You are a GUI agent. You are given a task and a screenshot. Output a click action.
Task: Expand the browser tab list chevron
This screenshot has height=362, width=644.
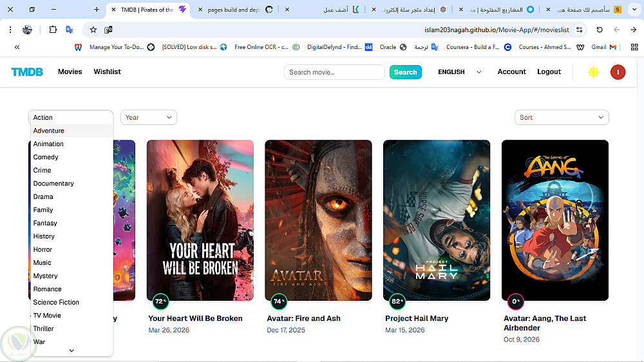pos(634,10)
